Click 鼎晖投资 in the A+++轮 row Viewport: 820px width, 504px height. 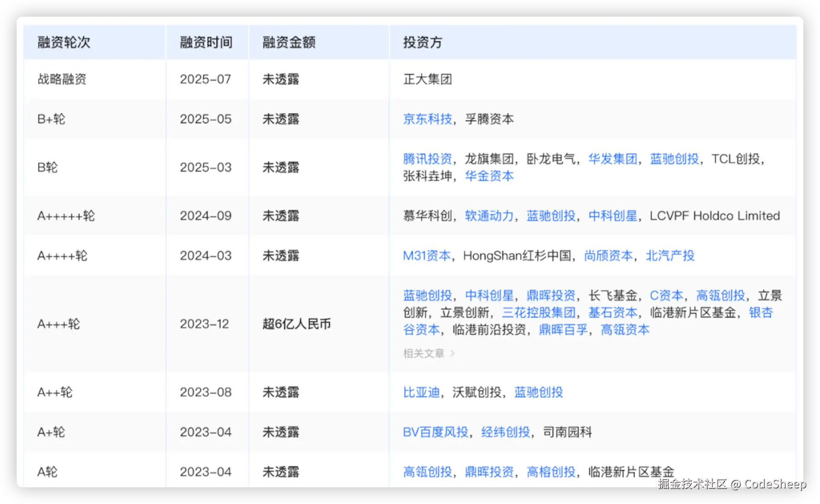tap(551, 295)
